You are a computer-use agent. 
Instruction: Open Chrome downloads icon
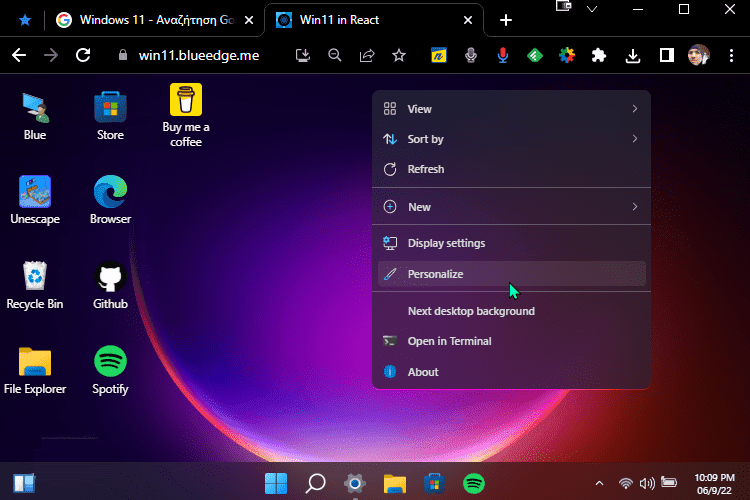[x=633, y=56]
